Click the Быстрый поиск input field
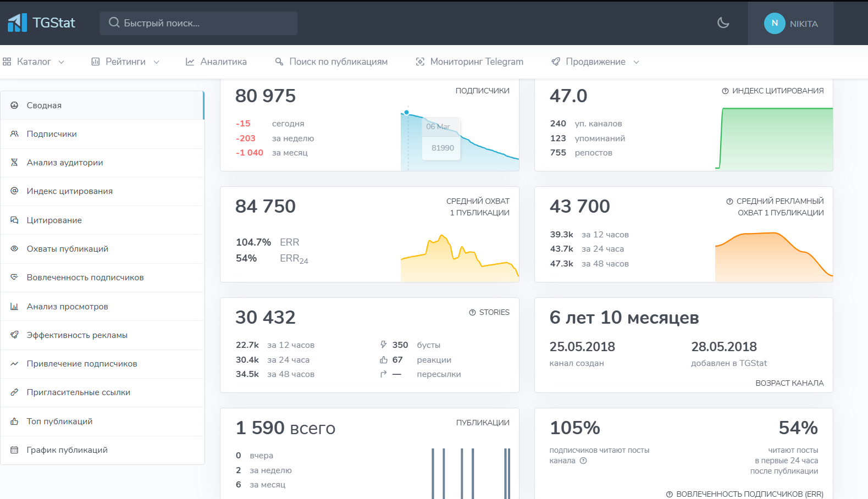 point(198,23)
